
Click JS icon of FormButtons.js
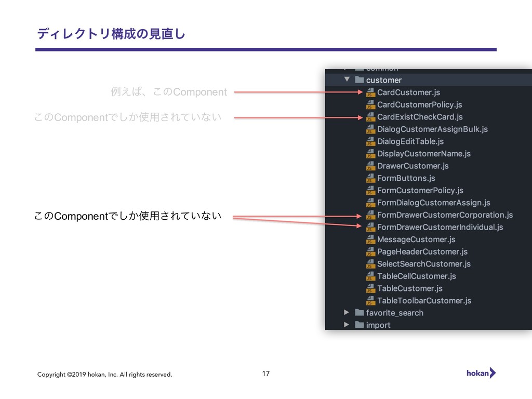[370, 178]
